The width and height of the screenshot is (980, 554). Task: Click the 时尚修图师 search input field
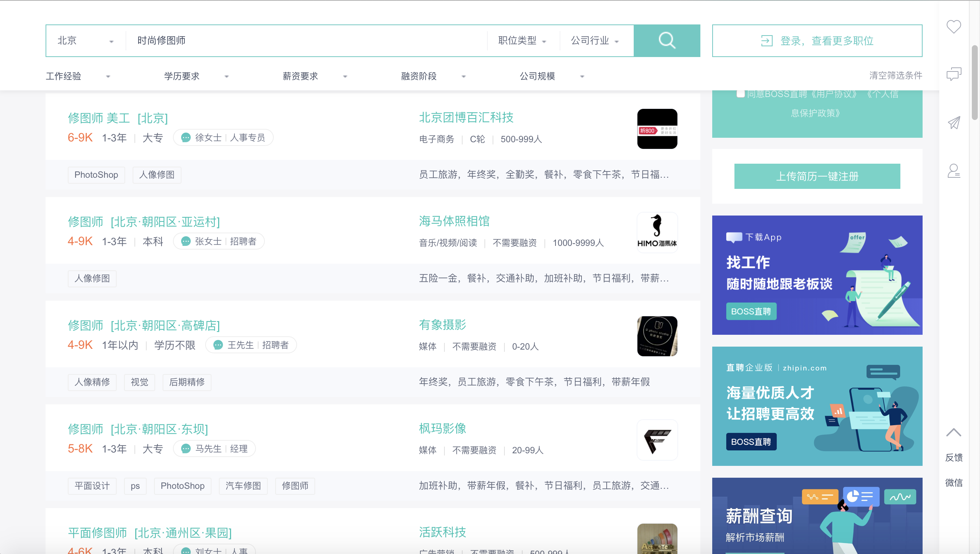[306, 41]
